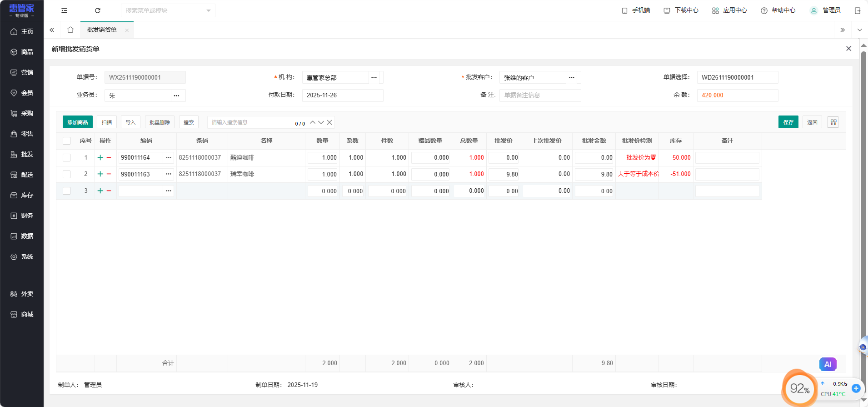Open product picker for code 990011163

(x=169, y=174)
